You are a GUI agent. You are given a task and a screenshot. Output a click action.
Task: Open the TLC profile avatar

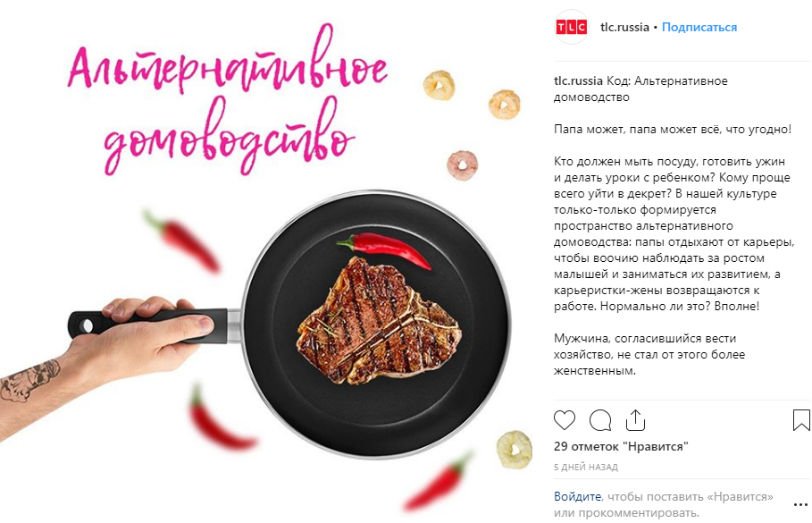click(571, 27)
